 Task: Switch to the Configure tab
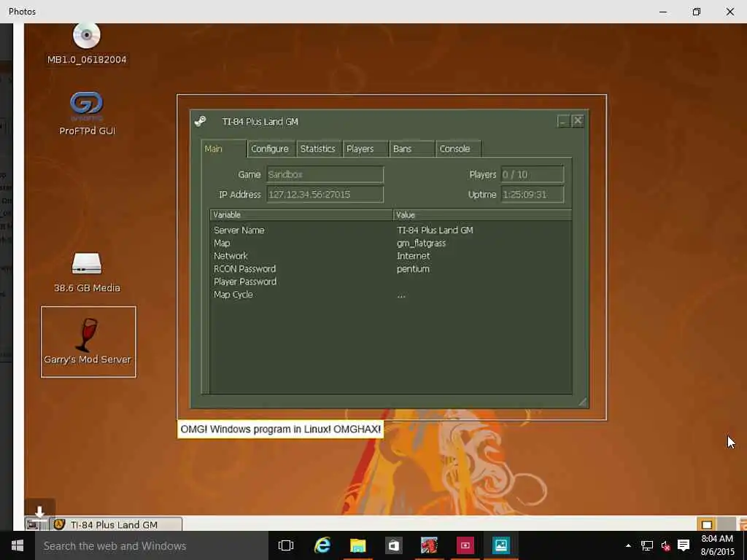click(270, 149)
